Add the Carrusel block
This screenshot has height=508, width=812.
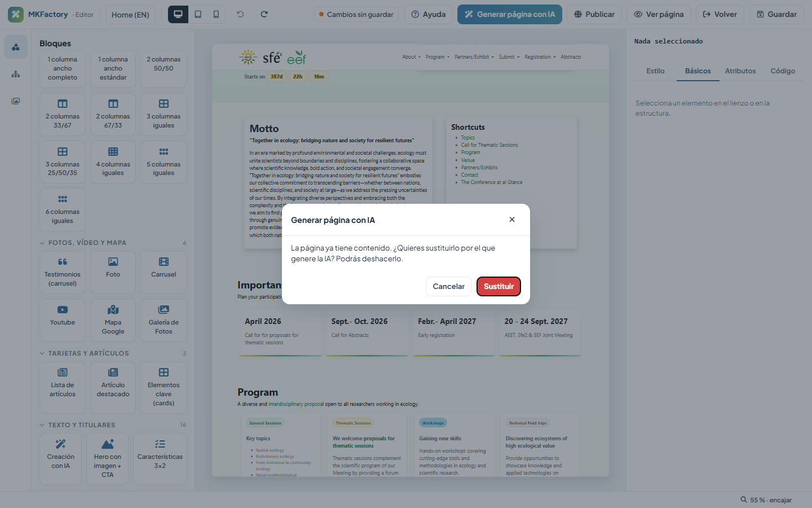pyautogui.click(x=164, y=273)
